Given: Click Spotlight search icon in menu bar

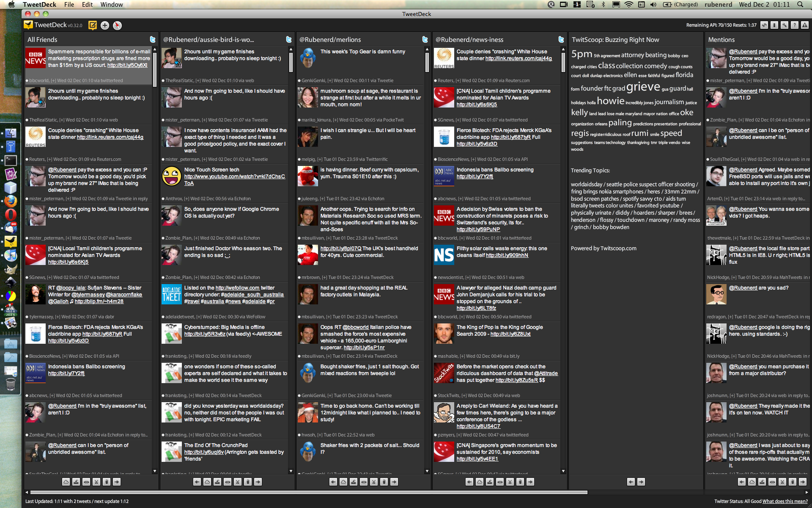Looking at the screenshot, I should tap(799, 5).
